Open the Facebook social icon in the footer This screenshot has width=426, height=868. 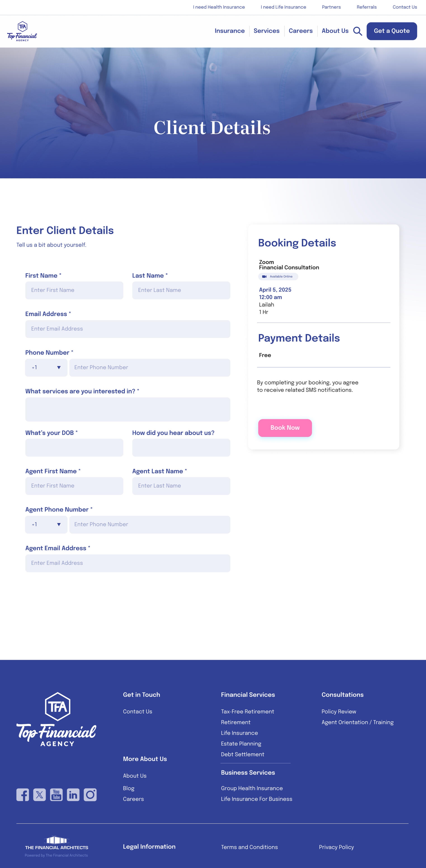pyautogui.click(x=23, y=795)
